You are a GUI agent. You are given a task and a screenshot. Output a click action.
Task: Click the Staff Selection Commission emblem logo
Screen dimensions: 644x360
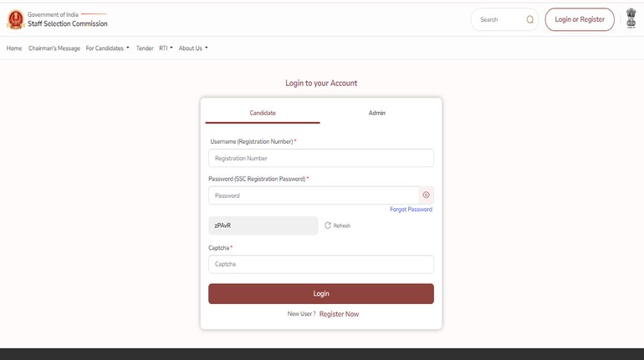pyautogui.click(x=15, y=20)
